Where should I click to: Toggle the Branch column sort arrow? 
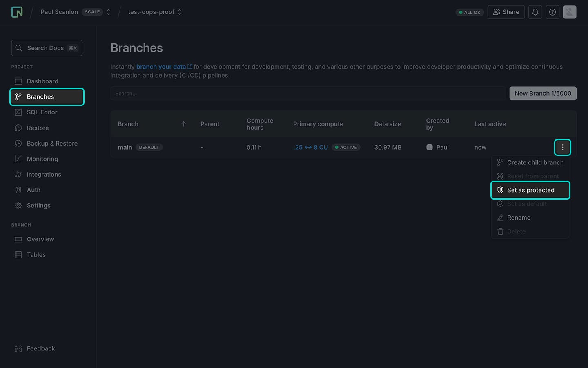[184, 123]
